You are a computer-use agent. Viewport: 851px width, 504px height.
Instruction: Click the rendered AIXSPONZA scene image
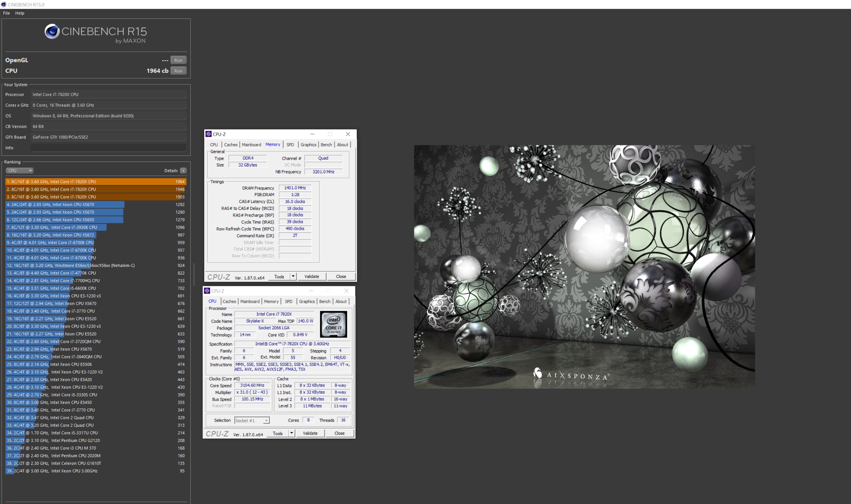[584, 267]
